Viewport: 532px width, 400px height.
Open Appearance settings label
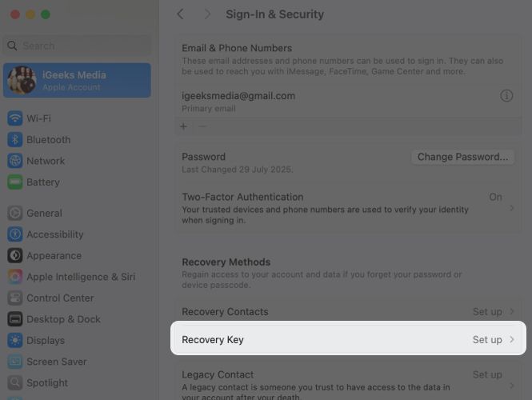[54, 255]
